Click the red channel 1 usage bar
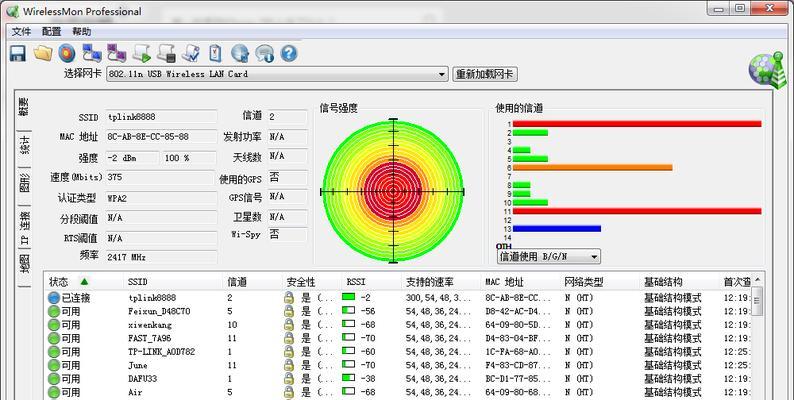Image resolution: width=794 pixels, height=400 pixels. [637, 124]
